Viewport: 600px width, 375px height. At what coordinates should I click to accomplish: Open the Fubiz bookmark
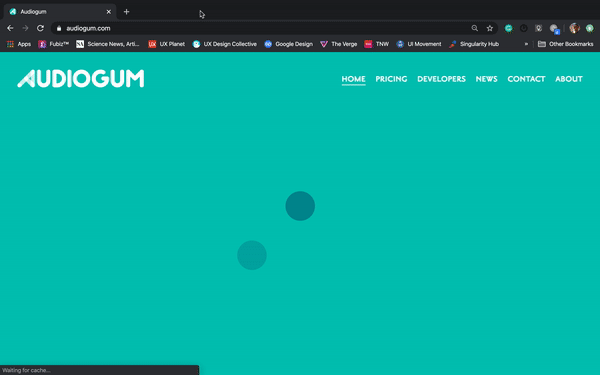(x=54, y=44)
